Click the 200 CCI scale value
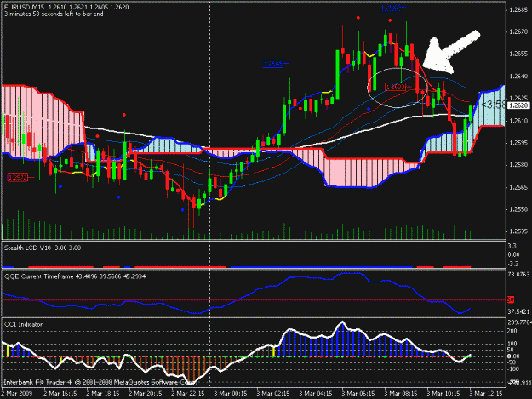This screenshot has width=532, height=399. [512, 331]
